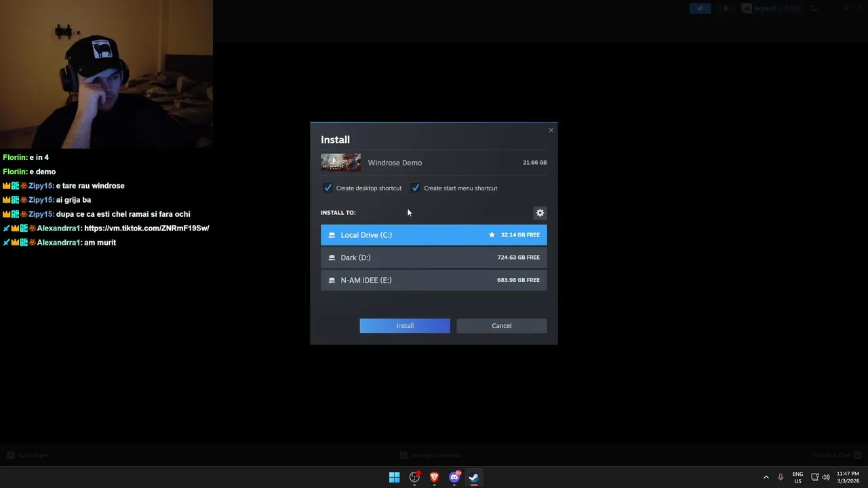Click the Steam taskbar icon
The image size is (868, 488).
(474, 477)
